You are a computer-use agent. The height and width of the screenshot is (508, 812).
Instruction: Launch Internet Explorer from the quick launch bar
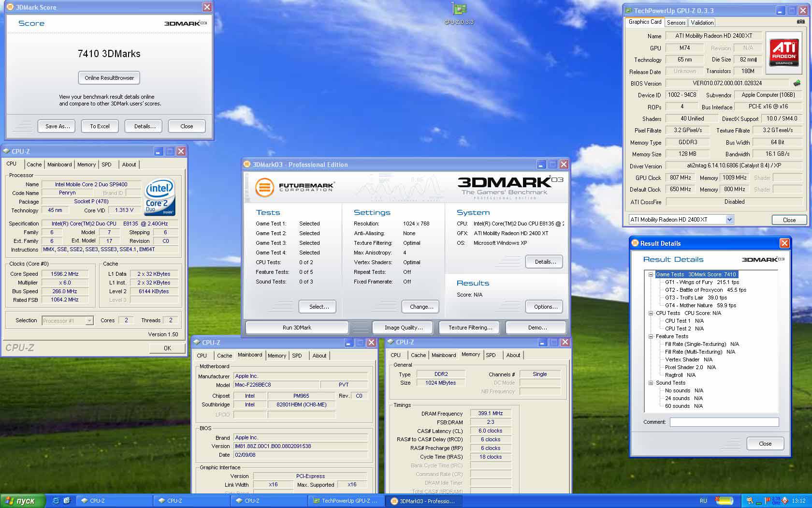pos(56,501)
